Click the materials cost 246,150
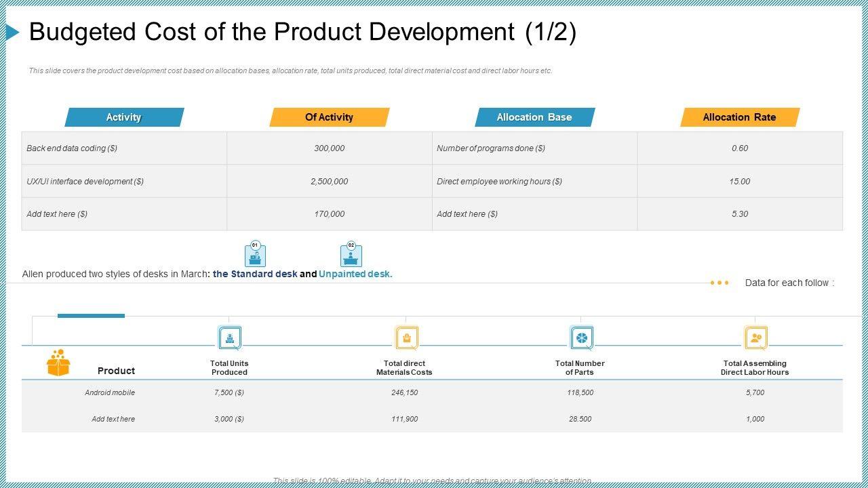This screenshot has height=488, width=868. 405,392
